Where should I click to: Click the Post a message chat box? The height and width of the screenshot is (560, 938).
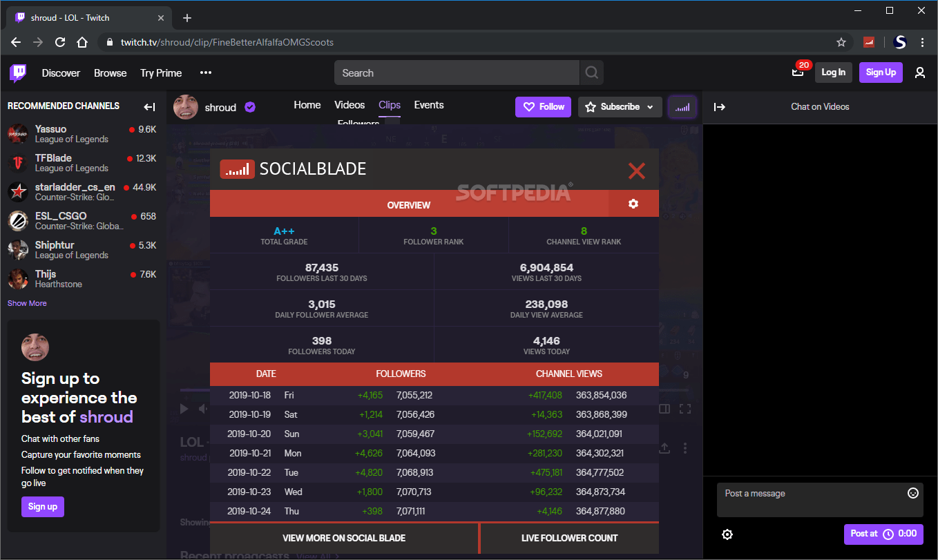[x=820, y=500]
